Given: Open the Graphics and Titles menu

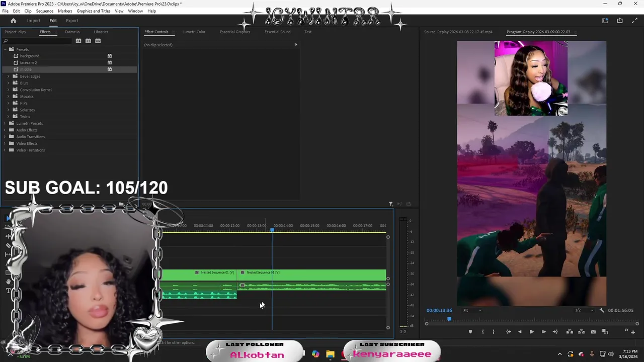Looking at the screenshot, I should click(x=94, y=11).
